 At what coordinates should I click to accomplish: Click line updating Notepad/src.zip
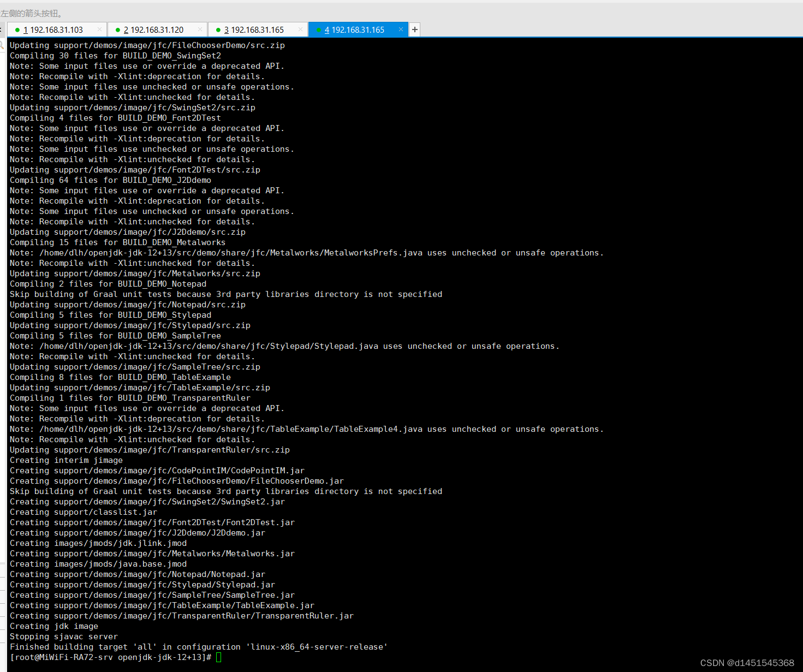pos(128,305)
